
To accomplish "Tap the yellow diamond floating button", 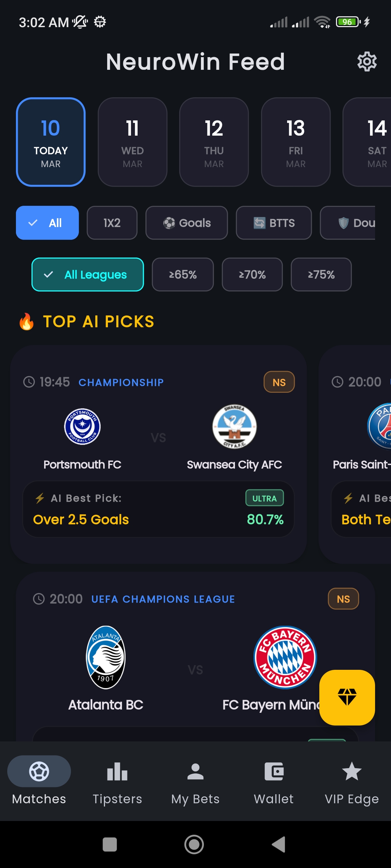I will pyautogui.click(x=346, y=697).
